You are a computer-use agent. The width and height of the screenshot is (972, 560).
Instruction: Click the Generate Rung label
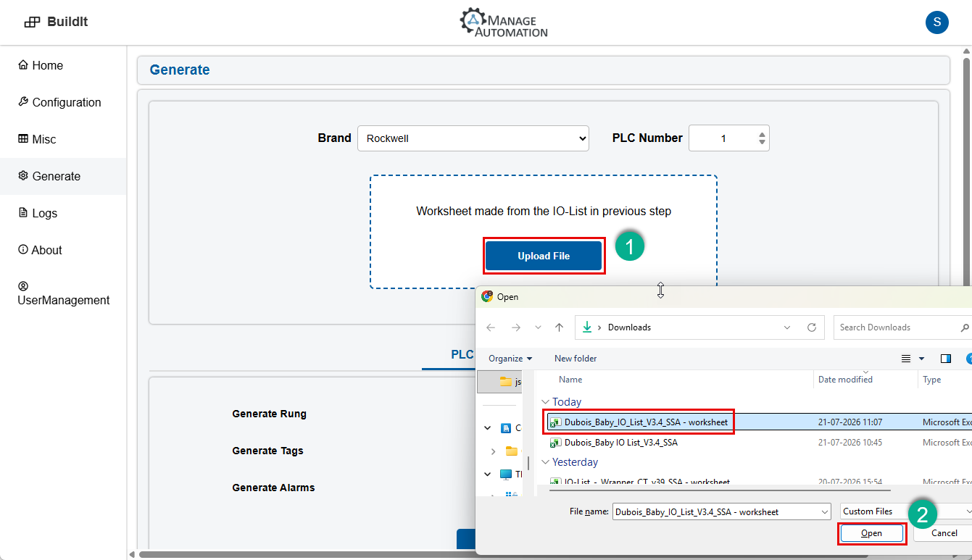pyautogui.click(x=269, y=414)
